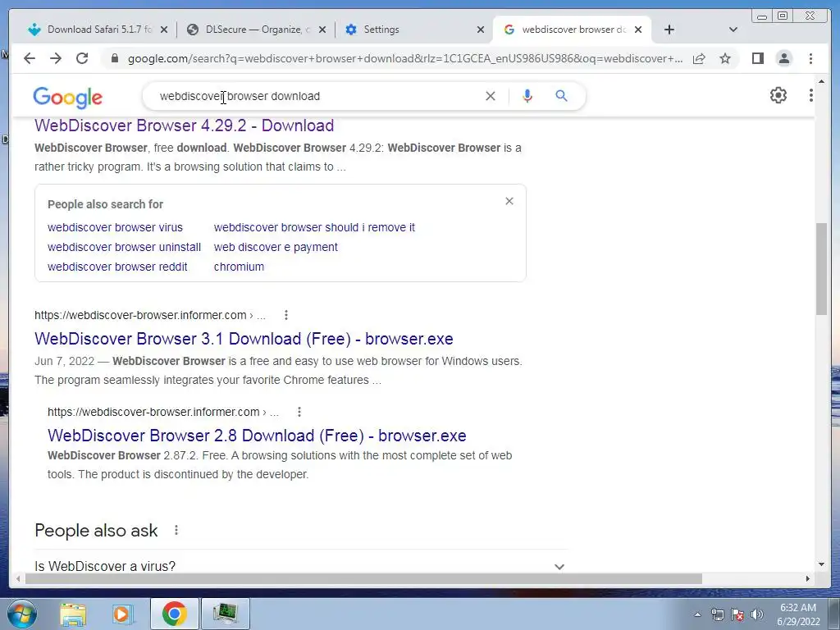Image resolution: width=840 pixels, height=630 pixels.
Task: Open options for WebDiscover 3.1 result
Action: click(286, 315)
